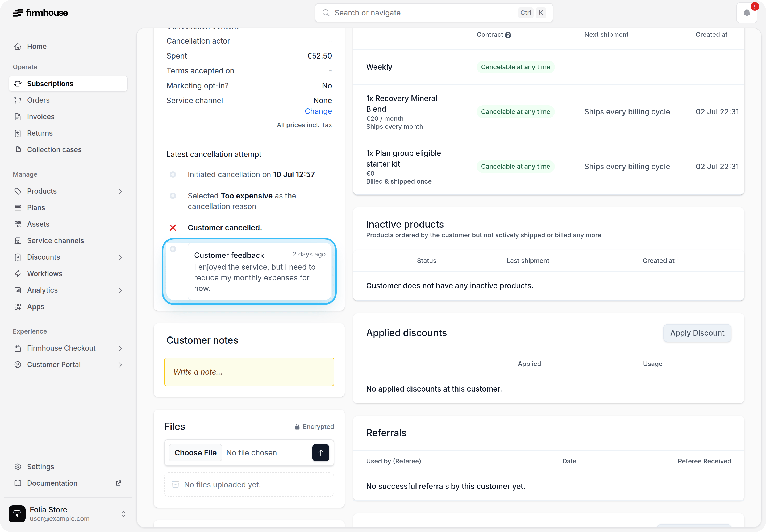Click the Encrypted lock icon
The width and height of the screenshot is (766, 532).
297,427
